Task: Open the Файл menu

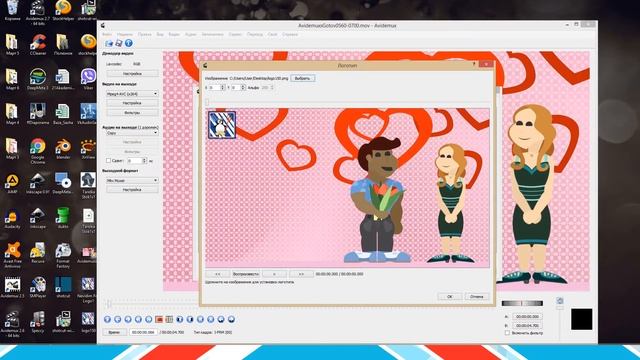Action: tap(107, 35)
